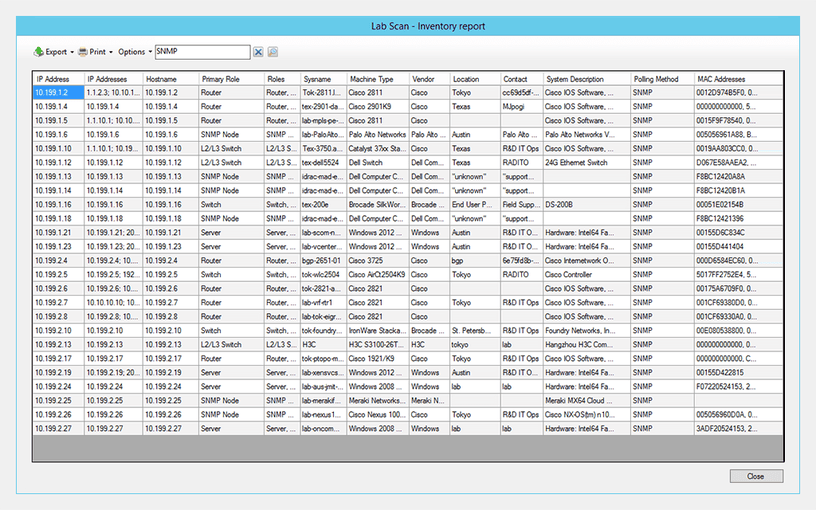Click the MAC address 00155D422815 cell
The image size is (816, 510).
[x=738, y=373]
